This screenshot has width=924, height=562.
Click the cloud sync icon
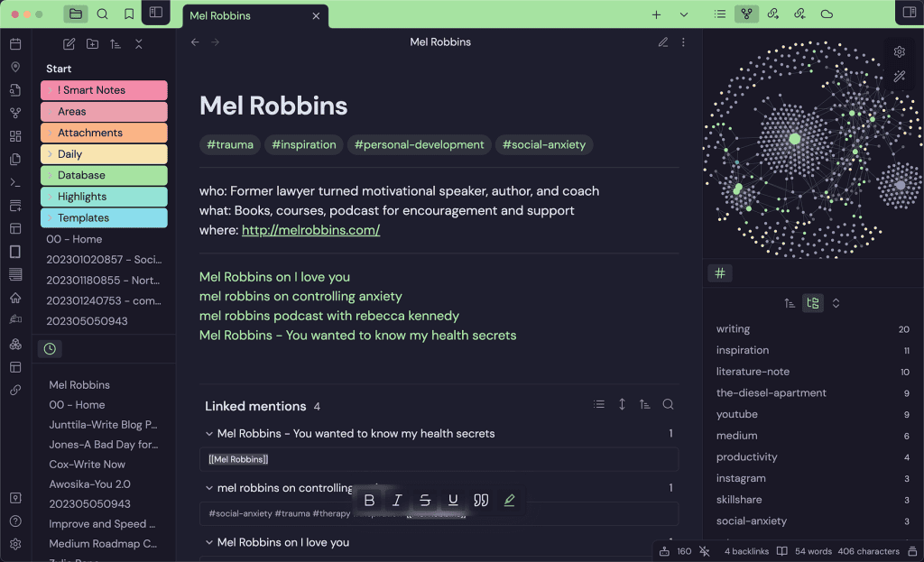click(827, 14)
